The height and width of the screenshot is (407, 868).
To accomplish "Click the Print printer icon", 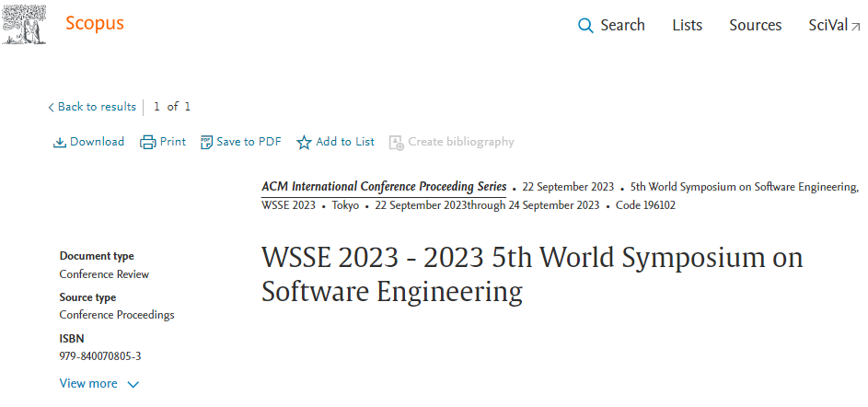I will click(147, 142).
